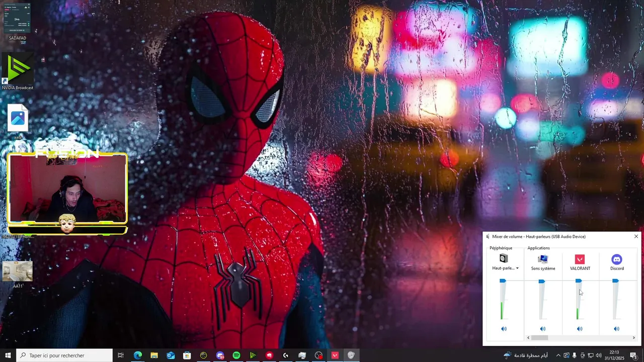Viewport: 644px width, 362px height.
Task: Click the Discord volume slider handle
Action: [615, 281]
